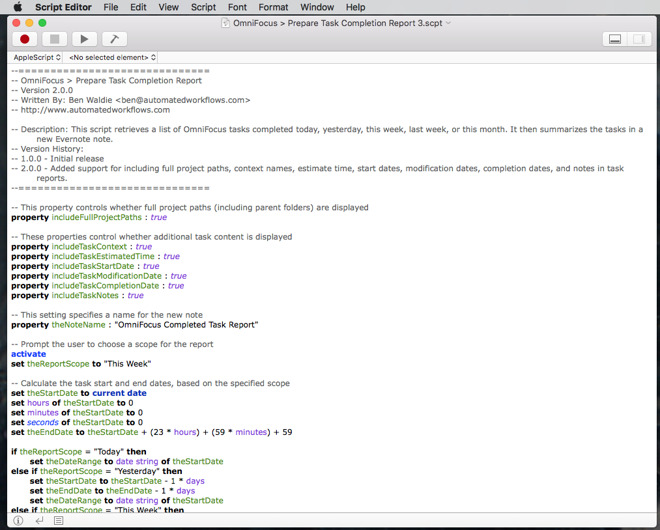Click the includeTaskContext property name
Image resolution: width=660 pixels, height=530 pixels.
(x=89, y=247)
